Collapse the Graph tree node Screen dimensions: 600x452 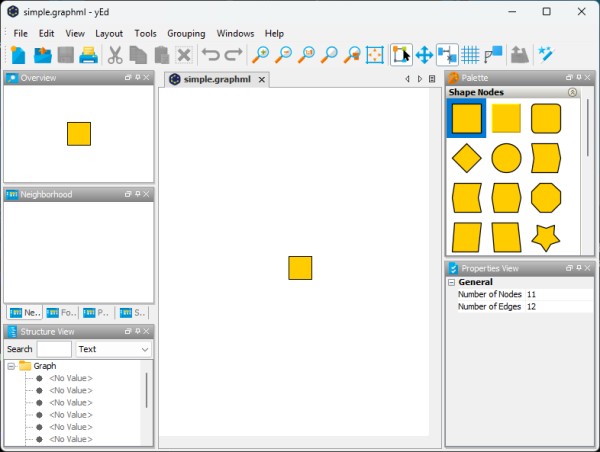[11, 366]
